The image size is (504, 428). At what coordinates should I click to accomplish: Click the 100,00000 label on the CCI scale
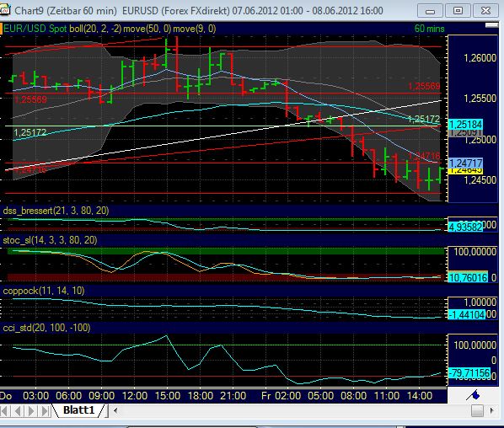click(475, 345)
